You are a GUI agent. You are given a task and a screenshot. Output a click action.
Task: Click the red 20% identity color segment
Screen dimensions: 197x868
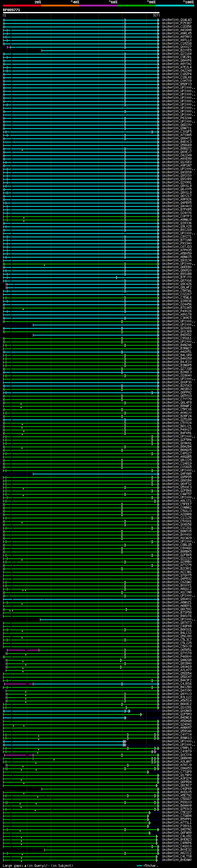(22, 6)
